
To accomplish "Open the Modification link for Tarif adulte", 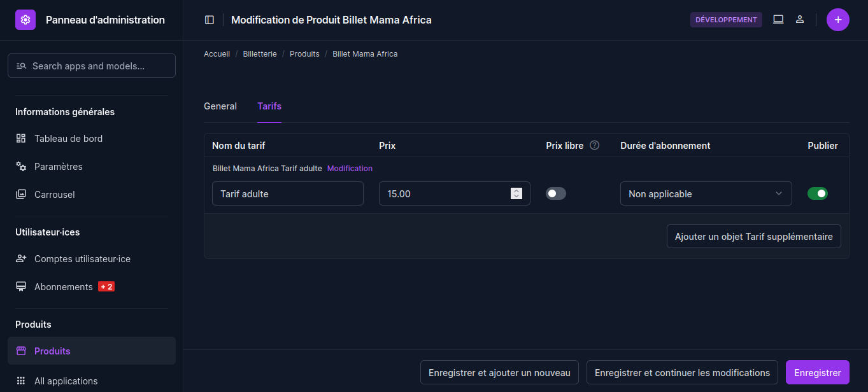I will [350, 169].
